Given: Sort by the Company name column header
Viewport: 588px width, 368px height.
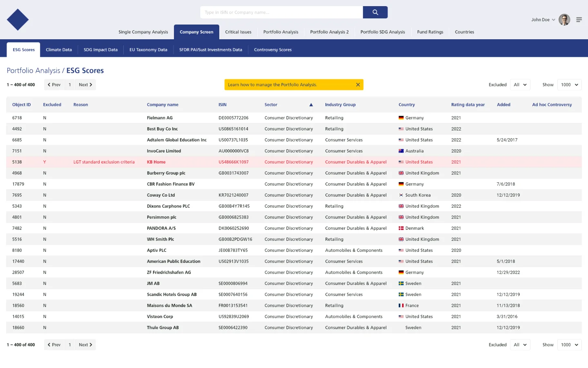Looking at the screenshot, I should pos(163,105).
